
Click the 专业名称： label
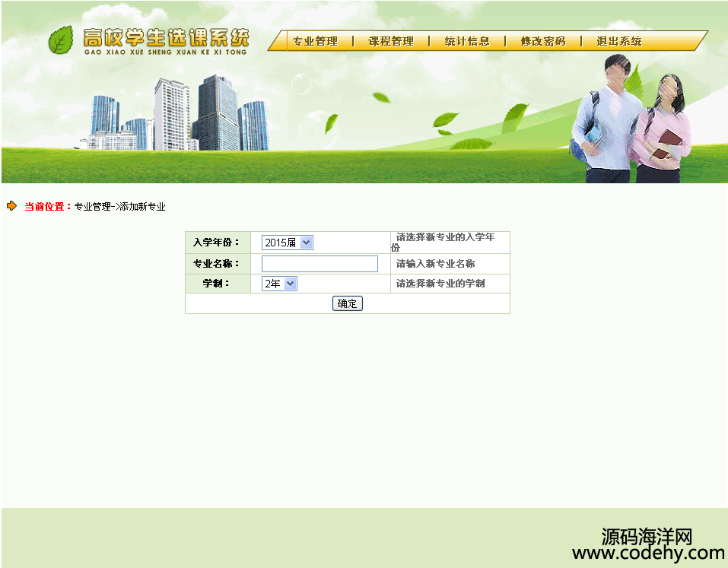216,264
